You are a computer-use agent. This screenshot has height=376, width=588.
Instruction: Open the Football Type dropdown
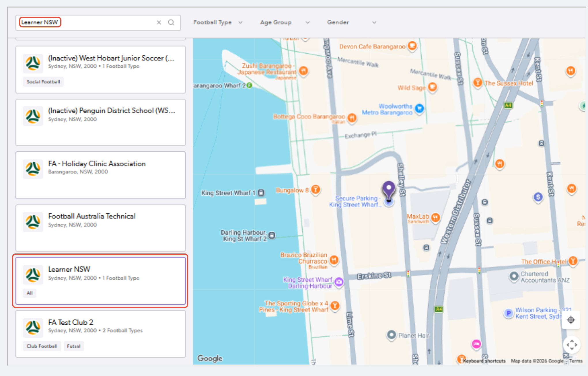coord(218,22)
